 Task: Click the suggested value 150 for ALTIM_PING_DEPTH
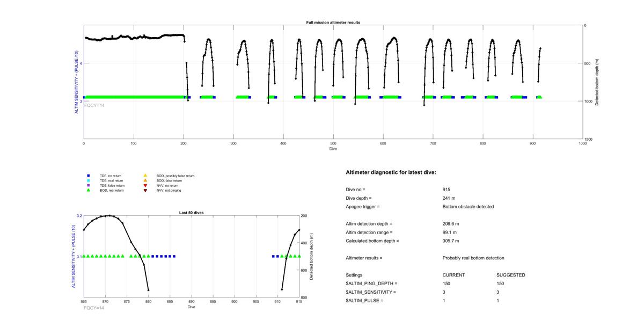500,284
